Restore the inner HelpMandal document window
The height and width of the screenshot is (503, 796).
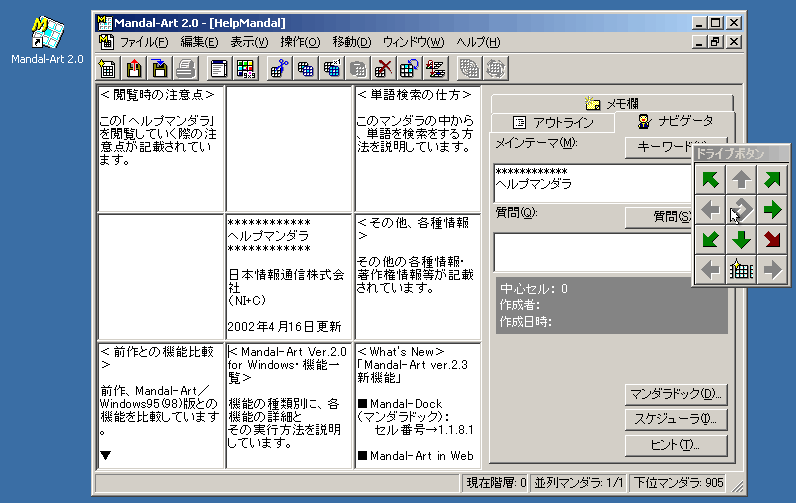click(716, 42)
